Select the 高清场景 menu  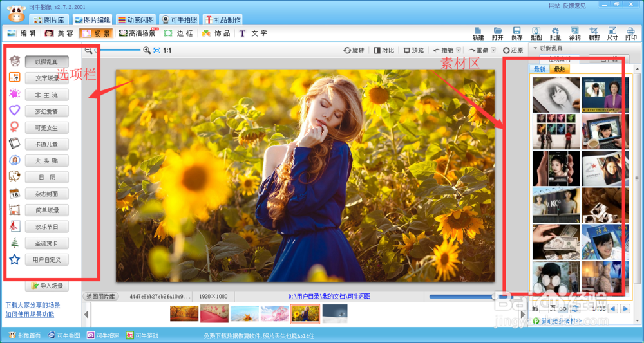[x=138, y=33]
